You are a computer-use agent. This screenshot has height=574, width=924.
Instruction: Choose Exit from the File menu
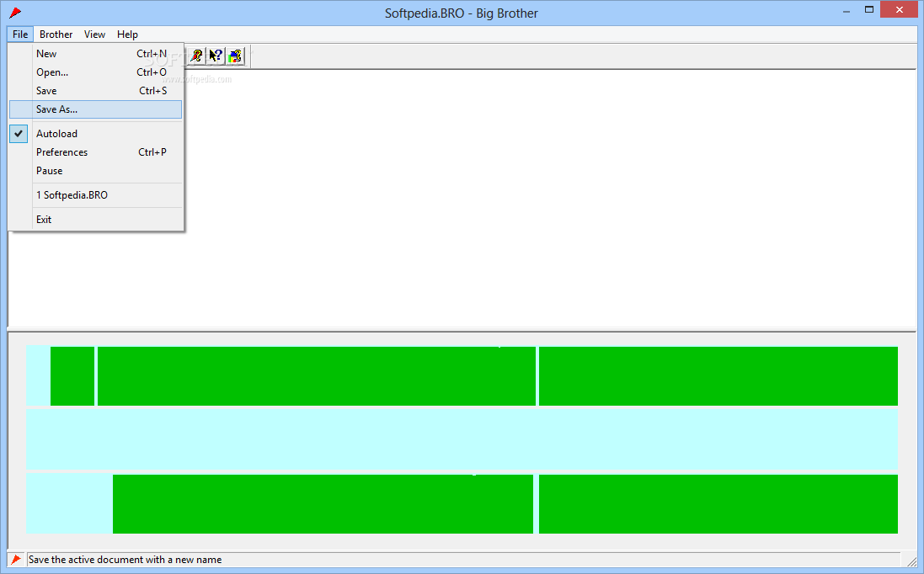tap(95, 220)
